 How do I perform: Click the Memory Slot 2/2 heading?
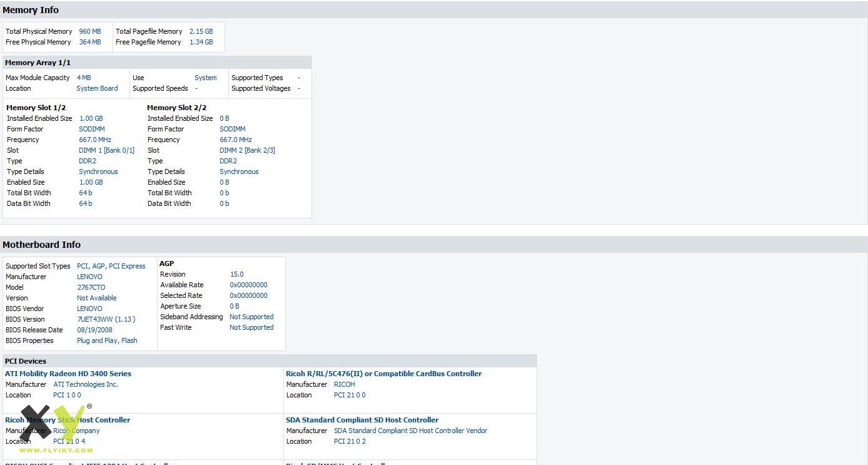176,108
